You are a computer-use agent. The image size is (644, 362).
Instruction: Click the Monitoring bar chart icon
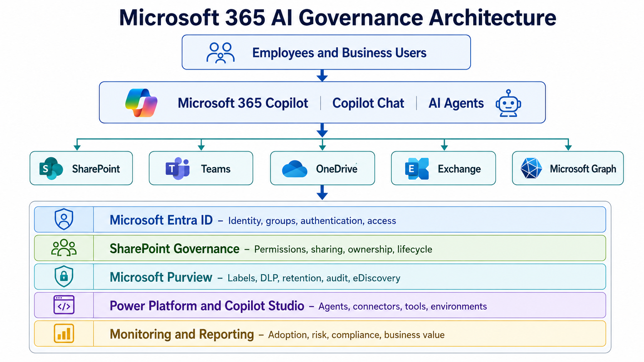[x=64, y=333]
